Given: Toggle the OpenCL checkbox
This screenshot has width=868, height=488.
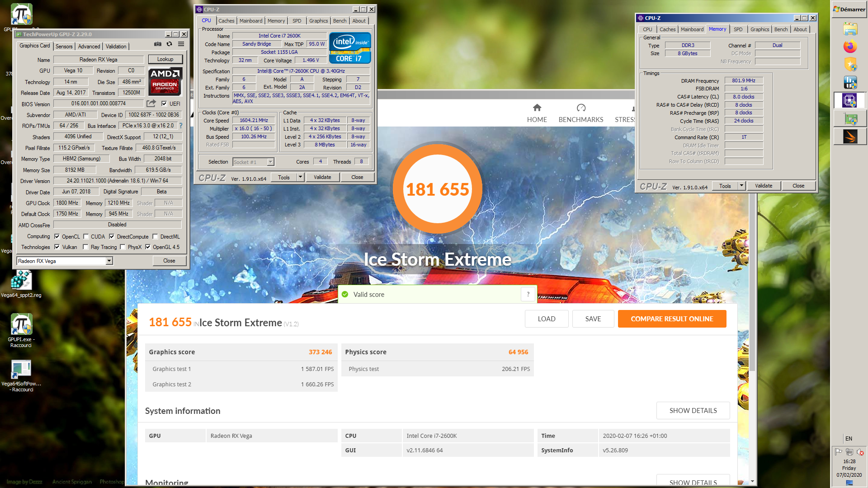Looking at the screenshot, I should tap(57, 236).
